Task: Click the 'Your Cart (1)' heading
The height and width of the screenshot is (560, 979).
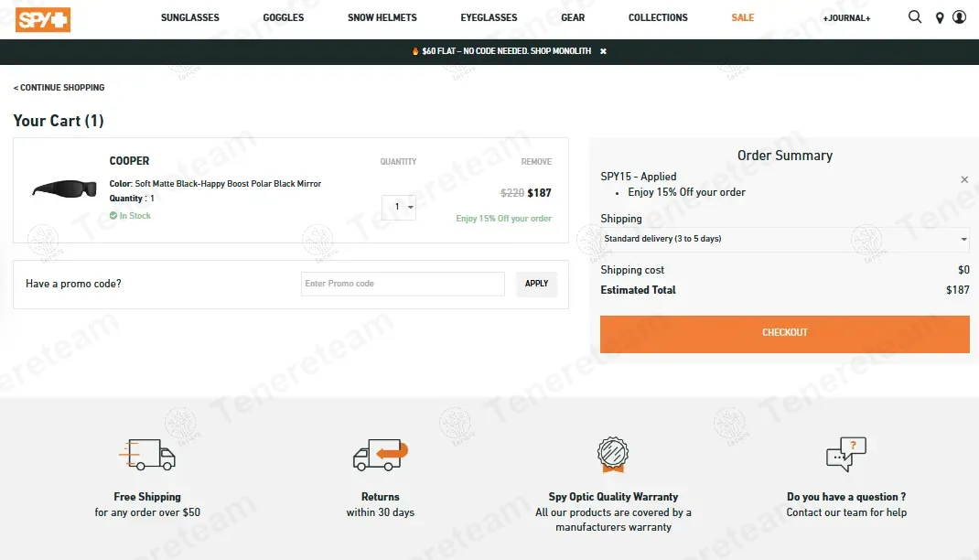Action: [59, 121]
